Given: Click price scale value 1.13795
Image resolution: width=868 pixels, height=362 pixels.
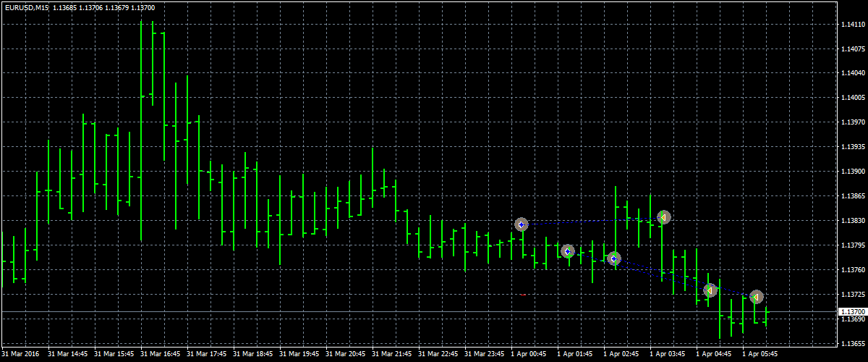Looking at the screenshot, I should click(x=853, y=245).
